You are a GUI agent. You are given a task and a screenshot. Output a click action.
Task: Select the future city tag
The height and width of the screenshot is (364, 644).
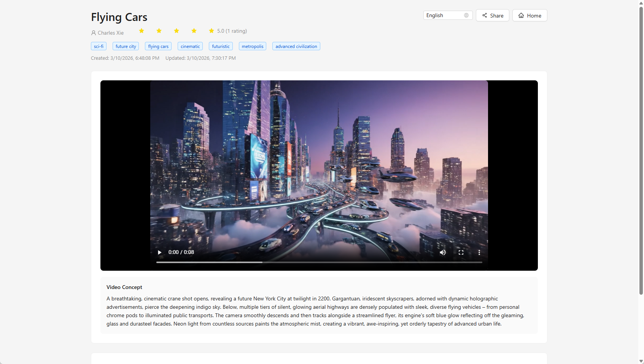coord(126,46)
